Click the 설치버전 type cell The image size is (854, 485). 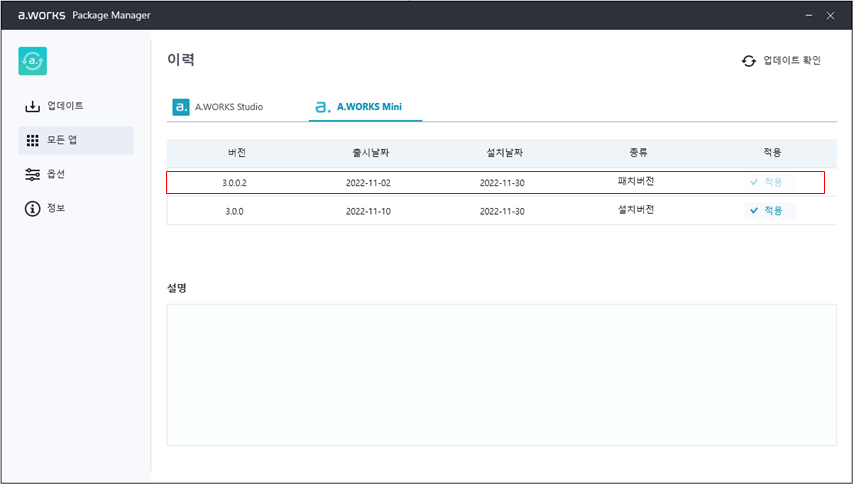coord(636,210)
